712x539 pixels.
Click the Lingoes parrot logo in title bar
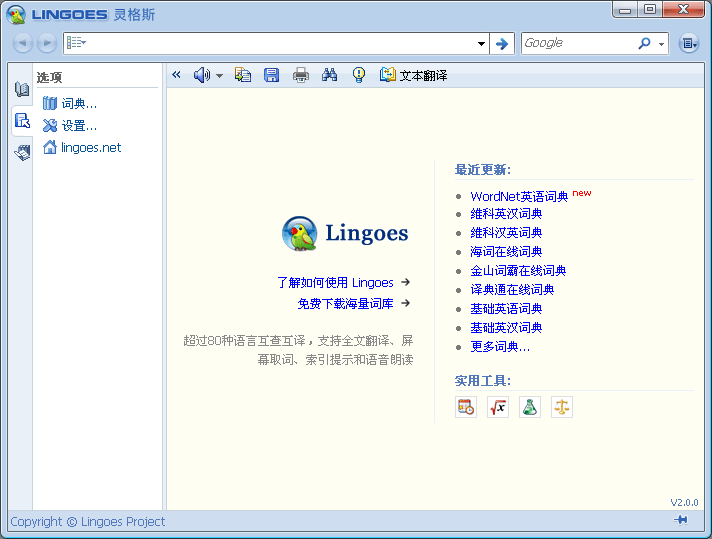pos(16,14)
